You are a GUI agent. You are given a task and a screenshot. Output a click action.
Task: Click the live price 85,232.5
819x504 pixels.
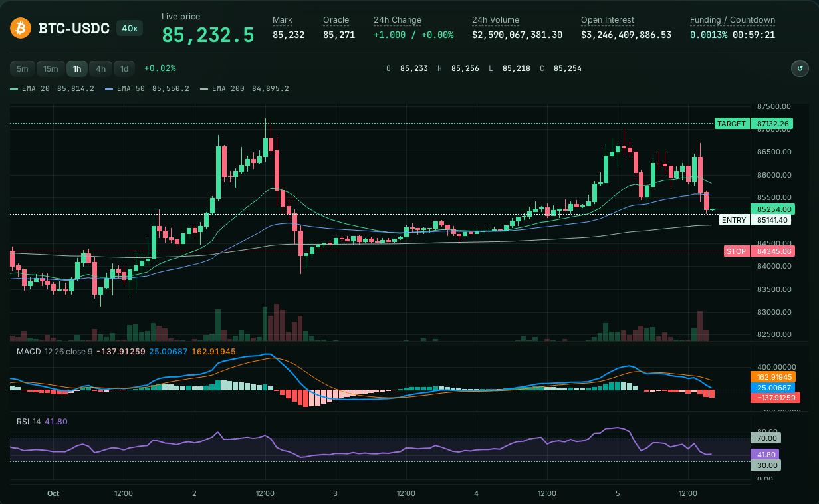208,35
